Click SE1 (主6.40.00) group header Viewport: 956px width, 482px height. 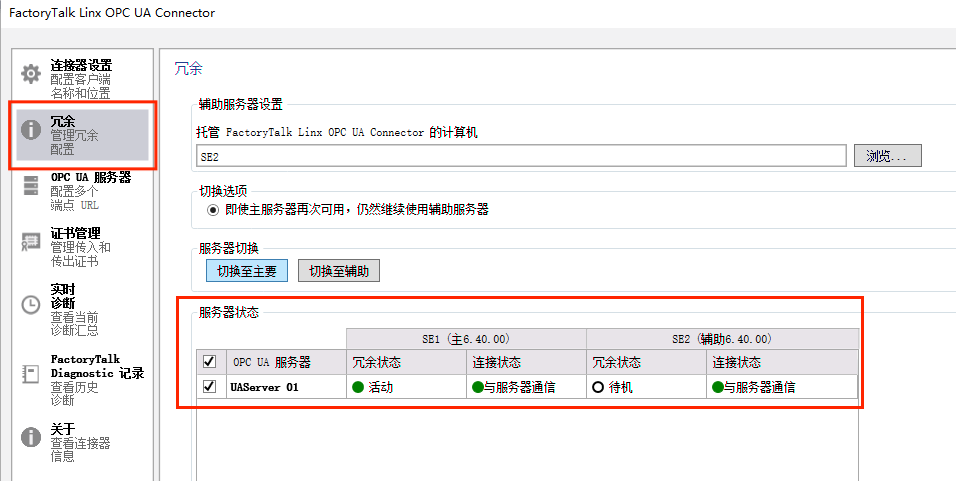click(466, 339)
